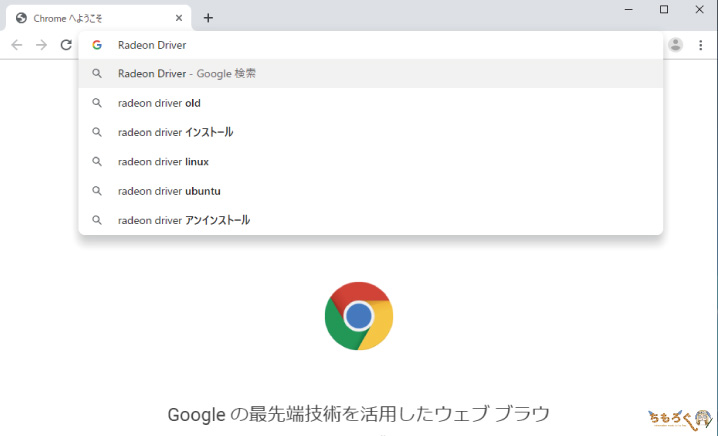718x436 pixels.
Task: Click search icon beside 'radeon driver old'
Action: [x=97, y=103]
